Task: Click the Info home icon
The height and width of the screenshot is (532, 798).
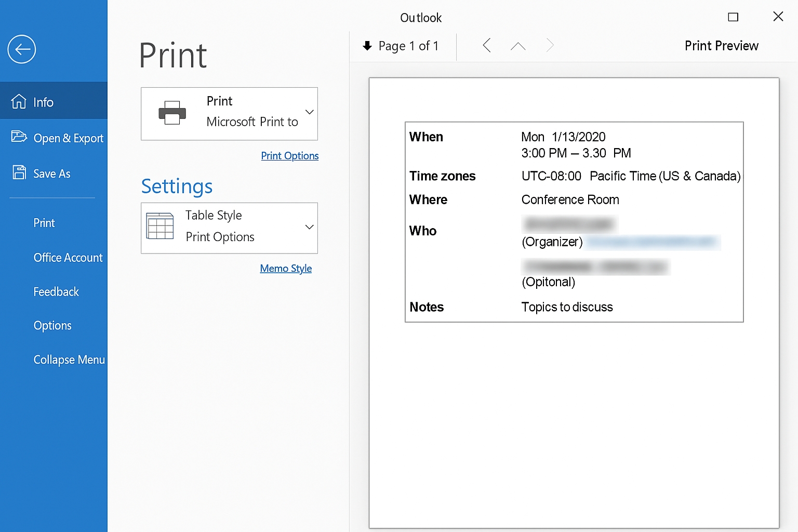Action: tap(19, 102)
